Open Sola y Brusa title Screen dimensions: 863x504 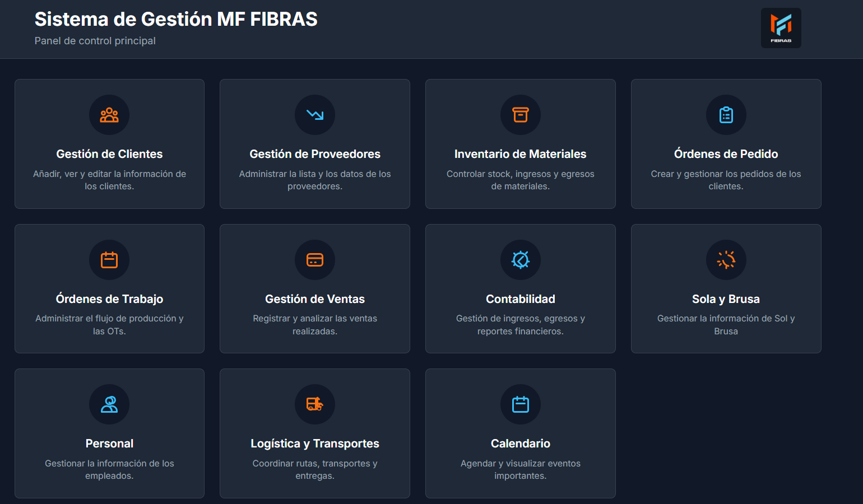(x=726, y=299)
